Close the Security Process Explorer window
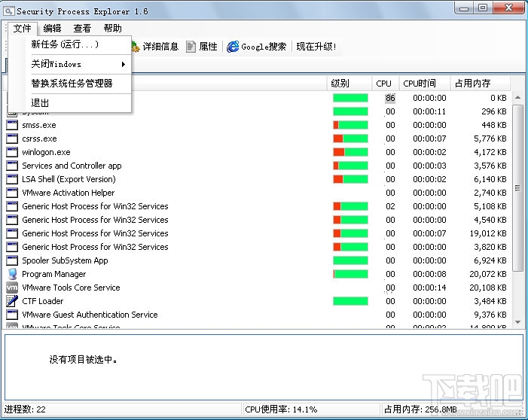 pos(509,8)
